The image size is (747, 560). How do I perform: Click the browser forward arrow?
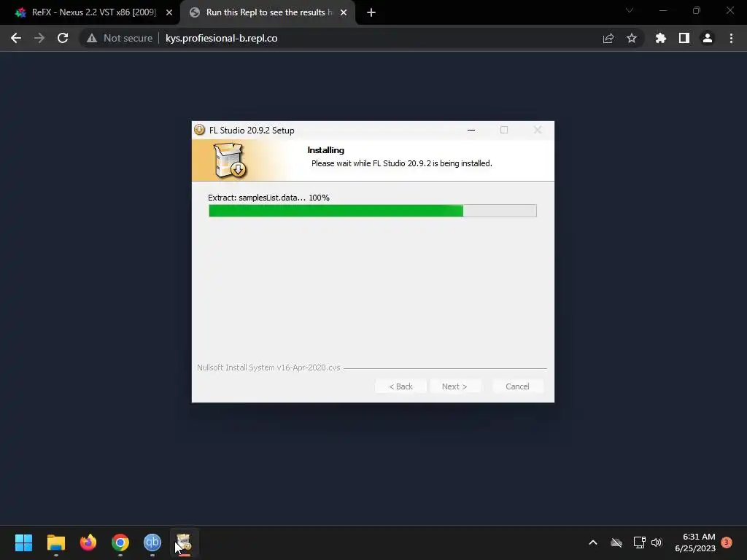[x=39, y=38]
